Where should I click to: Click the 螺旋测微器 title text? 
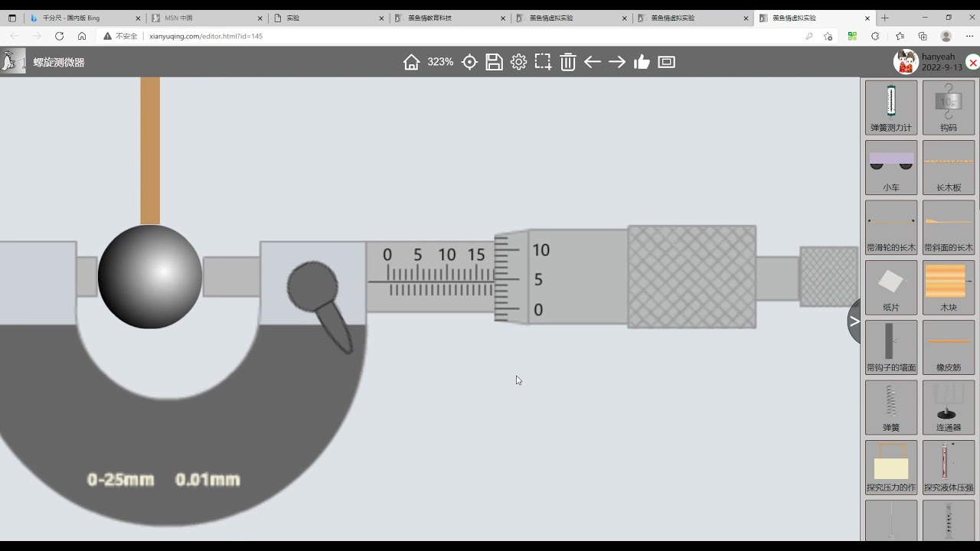pos(59,63)
